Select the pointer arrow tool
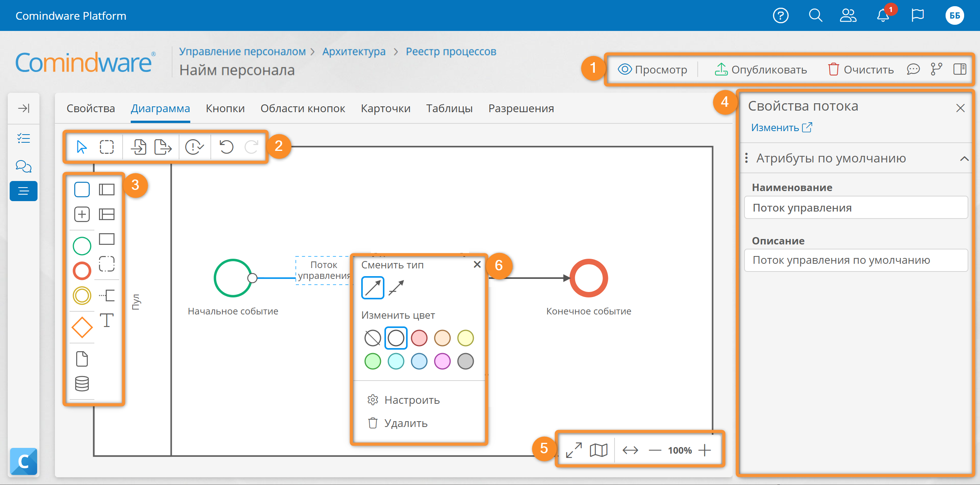 [82, 147]
